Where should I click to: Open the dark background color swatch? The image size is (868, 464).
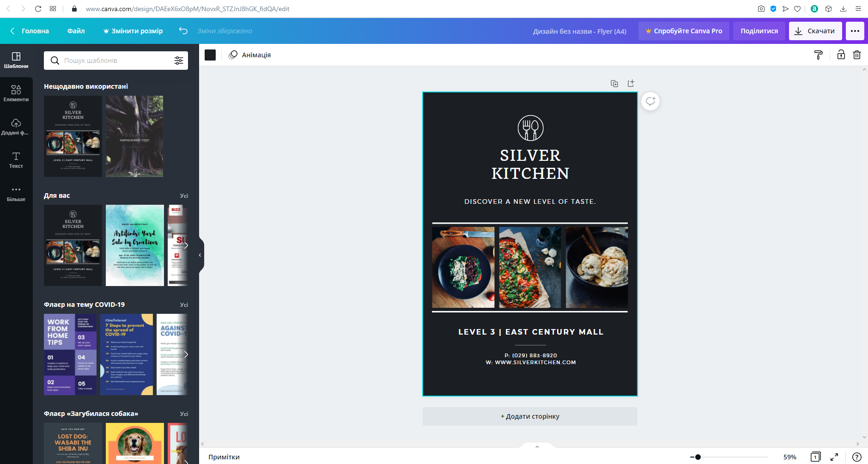coord(210,55)
